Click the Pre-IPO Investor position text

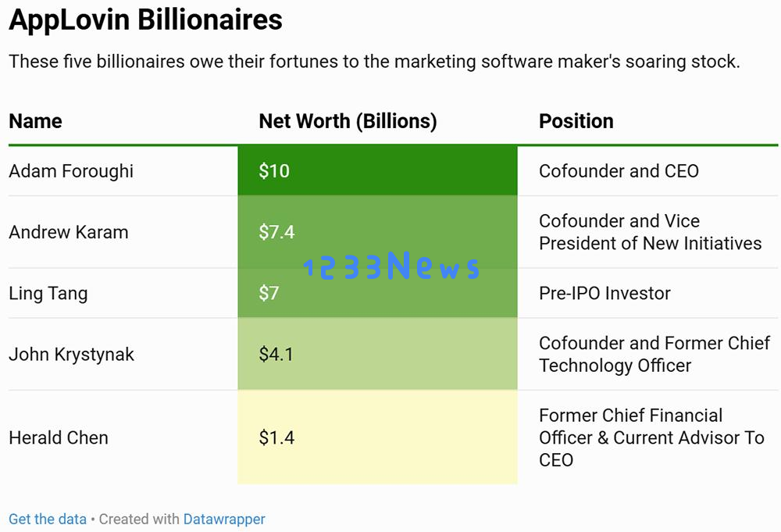click(604, 293)
